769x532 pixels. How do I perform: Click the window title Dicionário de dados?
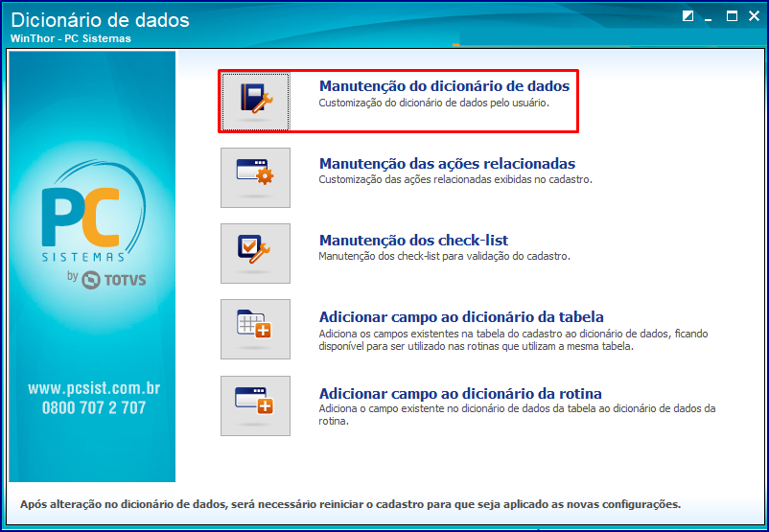(100, 20)
